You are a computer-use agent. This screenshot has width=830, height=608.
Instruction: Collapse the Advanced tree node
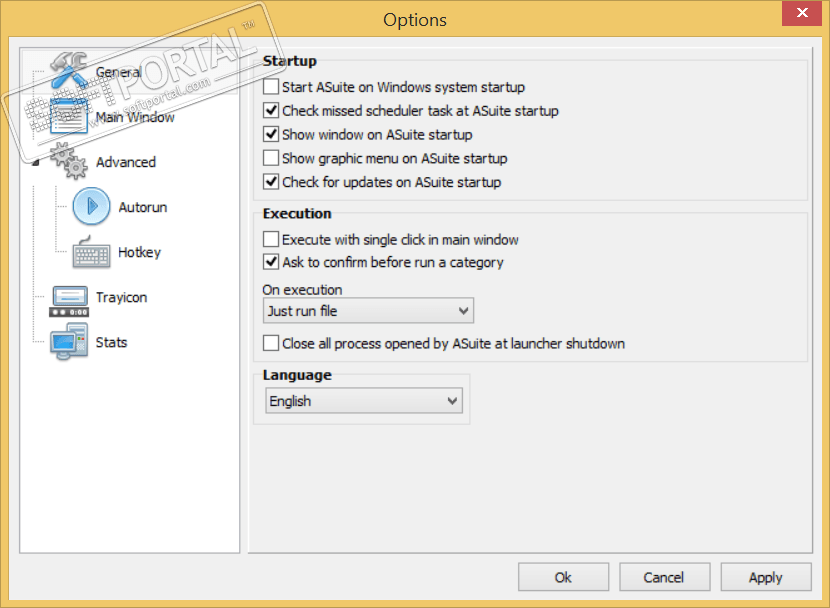[37, 161]
